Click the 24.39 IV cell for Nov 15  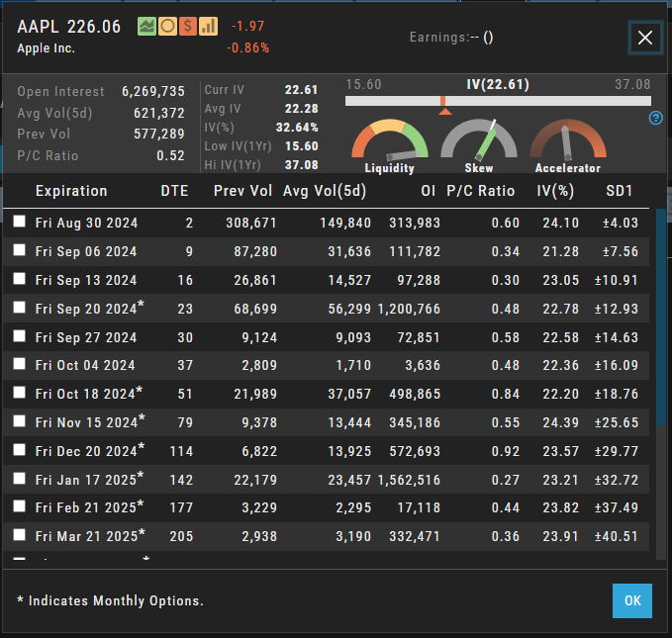point(560,423)
